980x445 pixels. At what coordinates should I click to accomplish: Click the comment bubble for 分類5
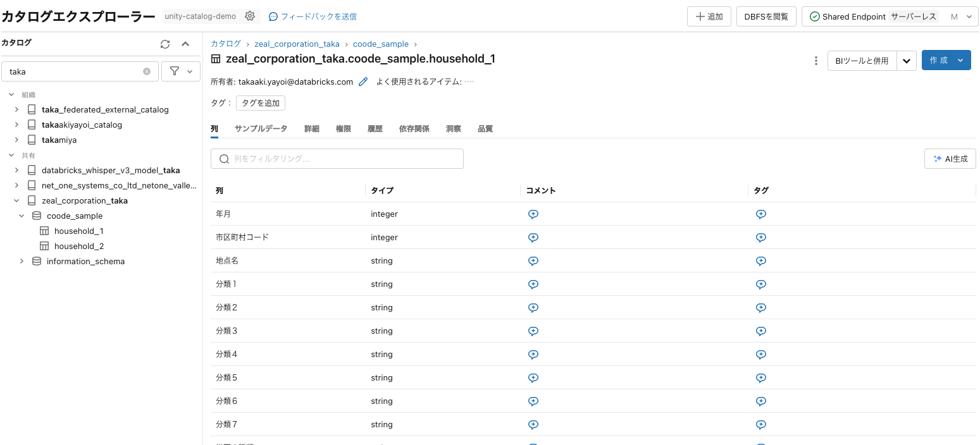click(533, 377)
